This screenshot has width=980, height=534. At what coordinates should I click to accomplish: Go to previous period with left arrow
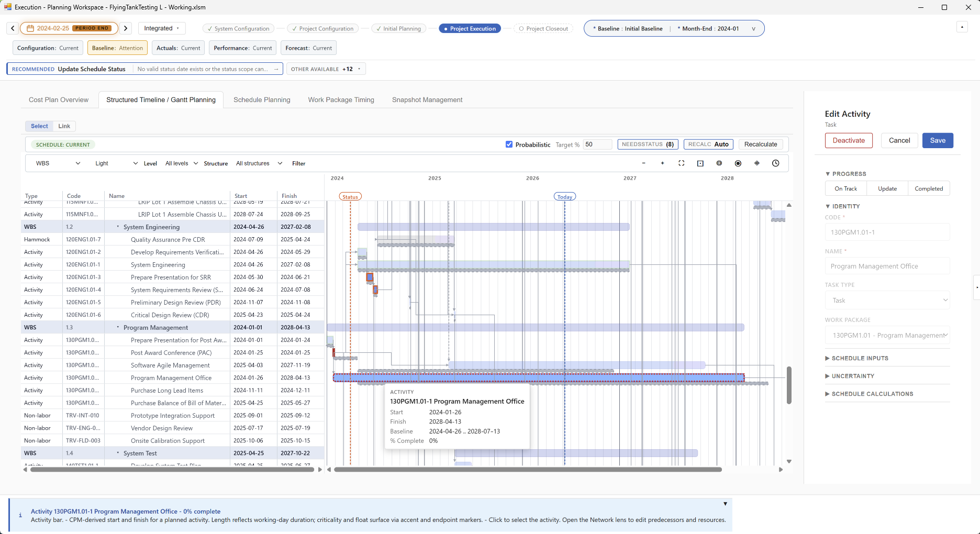(13, 28)
